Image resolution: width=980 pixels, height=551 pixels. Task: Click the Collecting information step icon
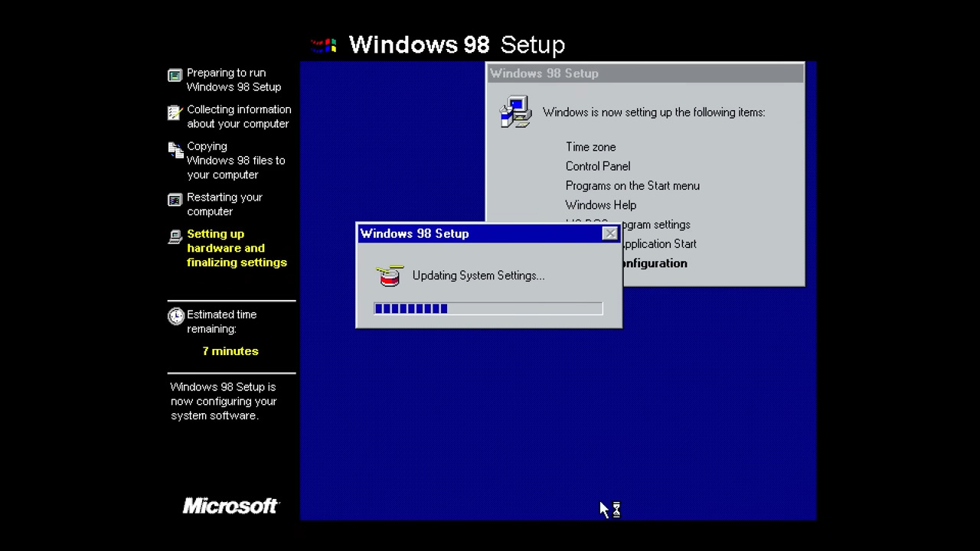point(175,112)
